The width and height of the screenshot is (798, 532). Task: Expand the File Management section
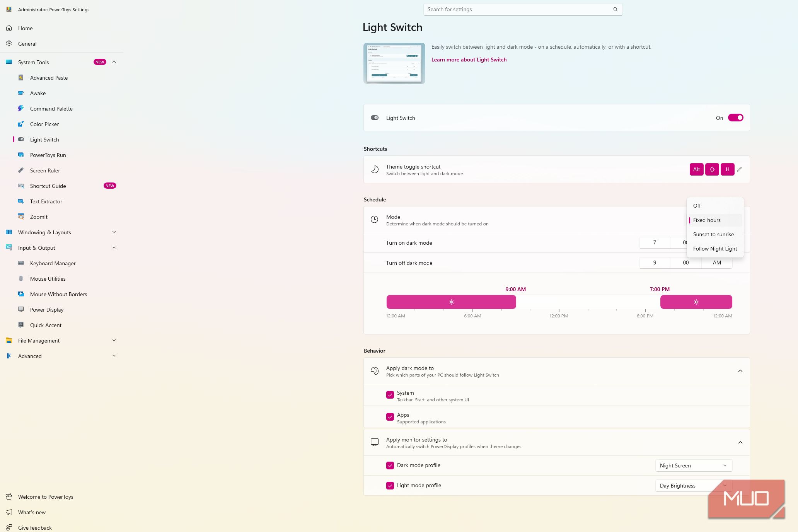(x=114, y=341)
